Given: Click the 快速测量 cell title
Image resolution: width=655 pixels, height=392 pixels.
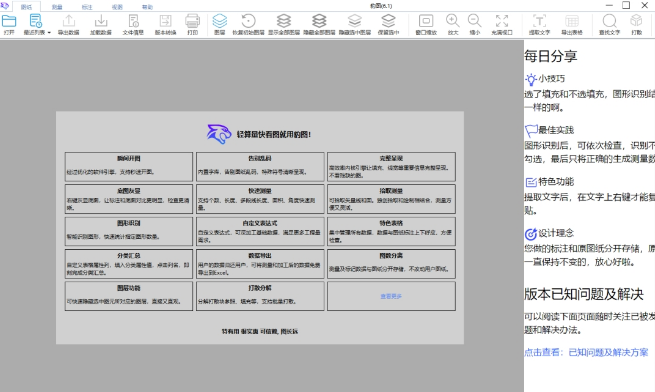Looking at the screenshot, I should [260, 191].
